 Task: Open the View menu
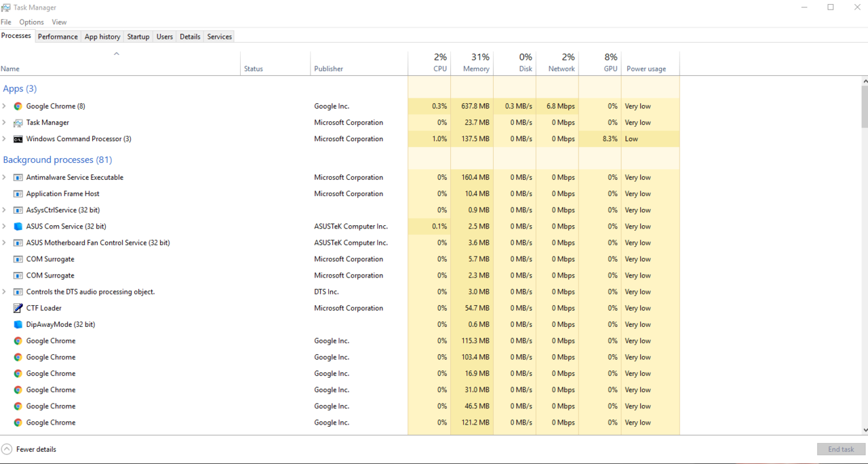pos(60,22)
